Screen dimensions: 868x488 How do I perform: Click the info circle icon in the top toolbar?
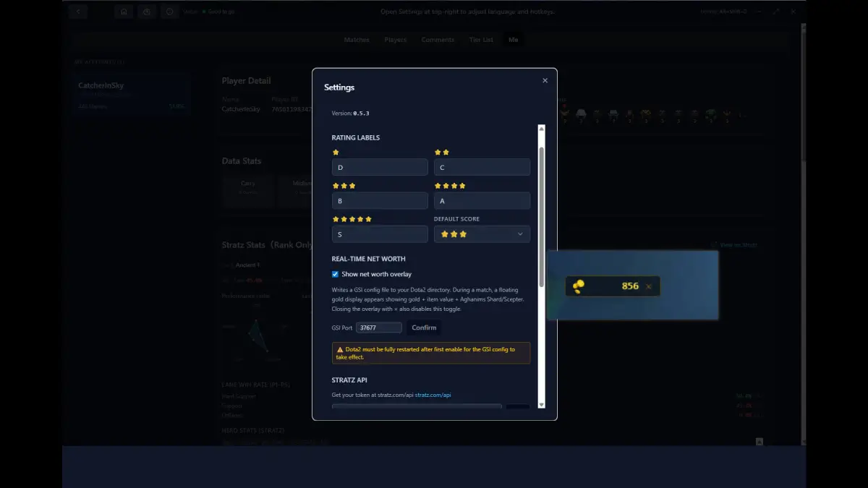pyautogui.click(x=170, y=12)
